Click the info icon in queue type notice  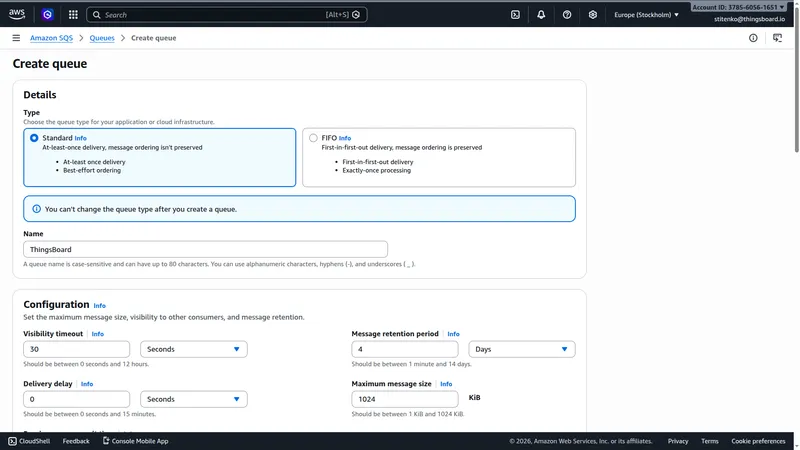click(37, 209)
